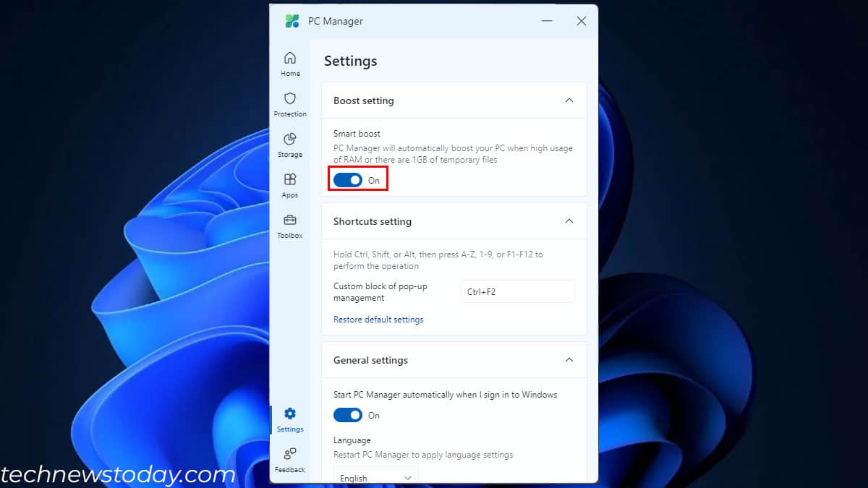This screenshot has height=488, width=868.
Task: Close the PC Manager window
Action: [582, 21]
